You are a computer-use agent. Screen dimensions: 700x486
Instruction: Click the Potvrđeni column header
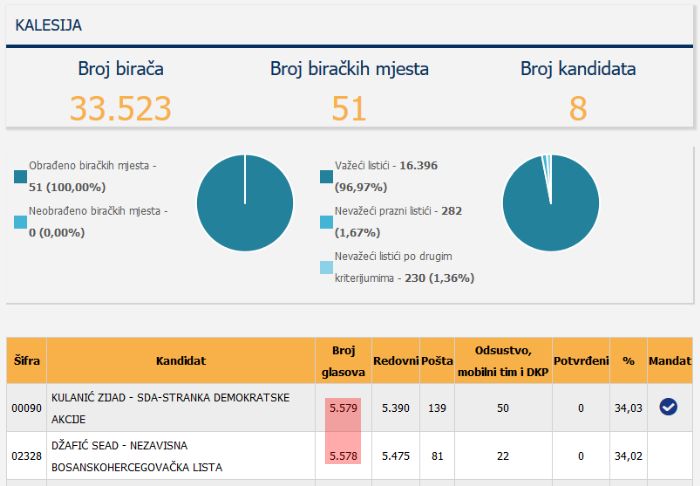click(581, 361)
